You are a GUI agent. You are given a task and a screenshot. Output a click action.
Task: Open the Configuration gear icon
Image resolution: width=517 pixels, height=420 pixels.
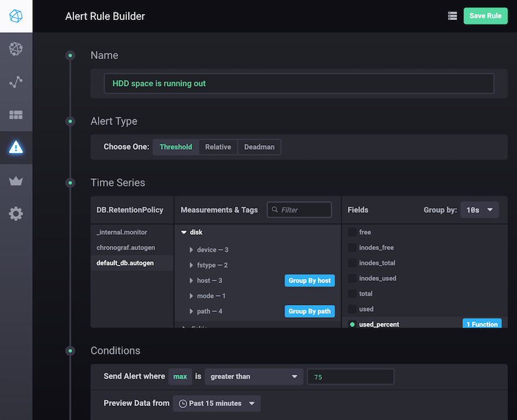(x=16, y=214)
